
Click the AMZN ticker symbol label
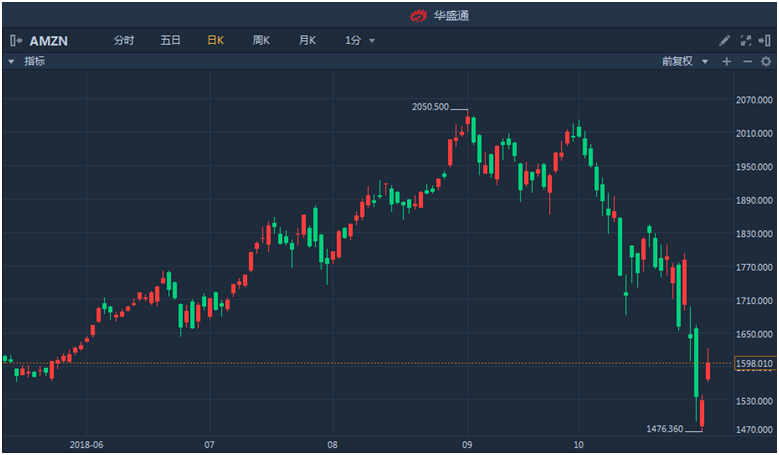tap(50, 41)
